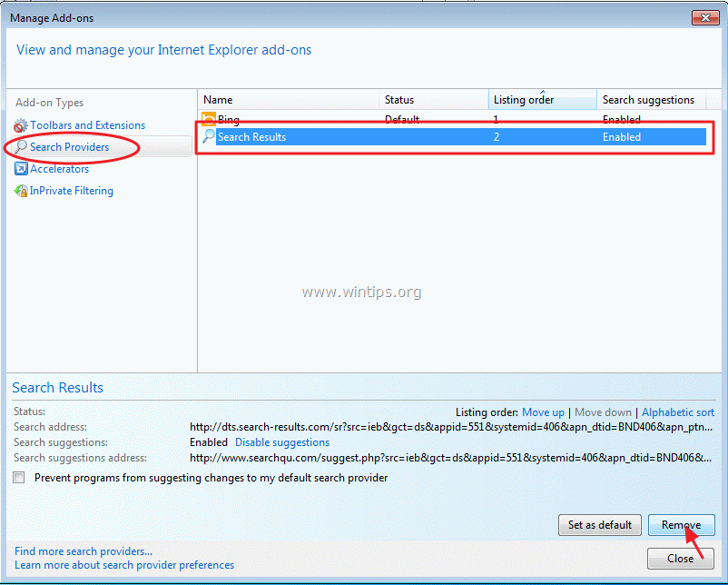
Task: Click the Toolbars and Extensions gear icon
Action: 21,125
